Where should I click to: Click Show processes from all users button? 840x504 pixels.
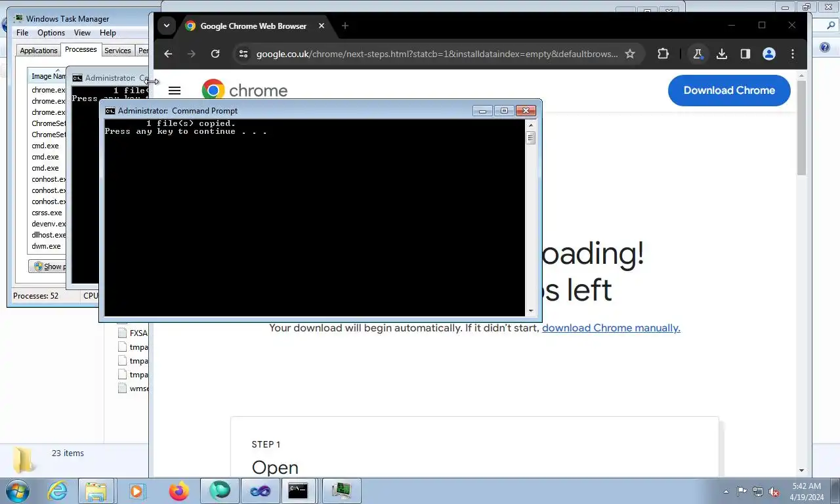(47, 266)
